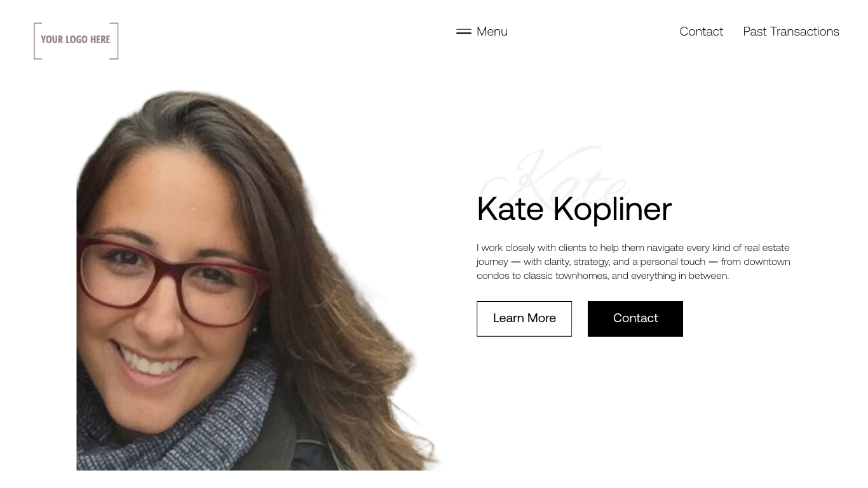Click the bio line starting 'I work closely'
The height and width of the screenshot is (488, 868).
pyautogui.click(x=633, y=248)
